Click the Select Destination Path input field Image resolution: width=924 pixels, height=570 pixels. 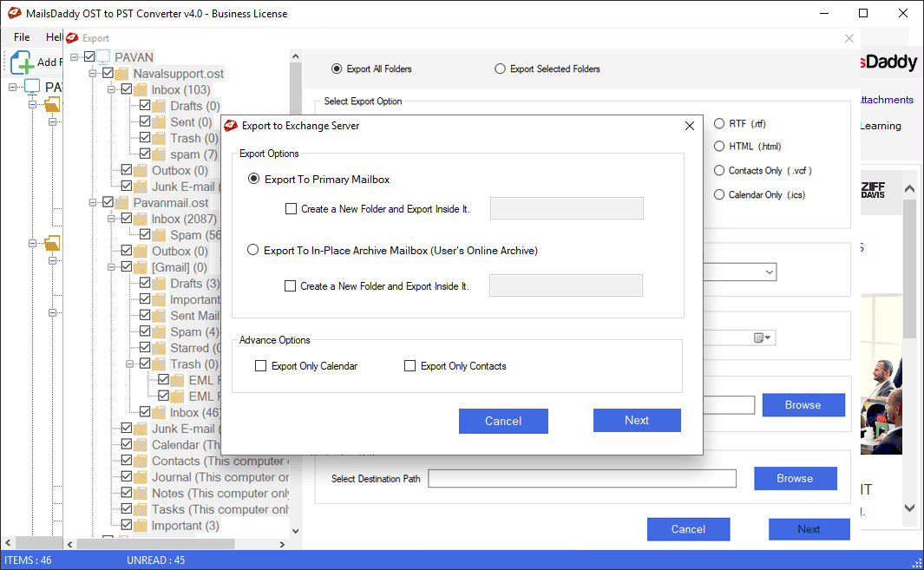click(582, 479)
